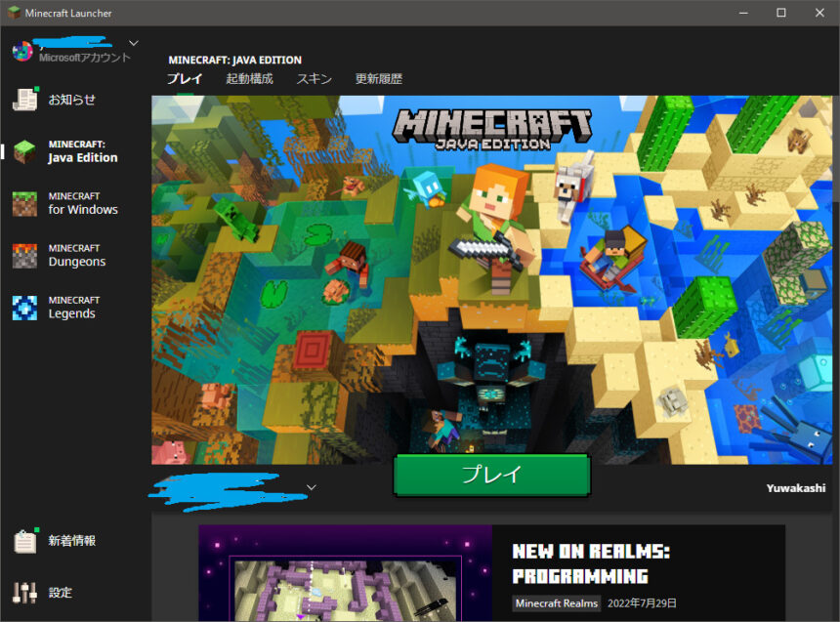This screenshot has height=622, width=840.
Task: Expand the Microsoft account dropdown chevron
Action: [x=134, y=43]
